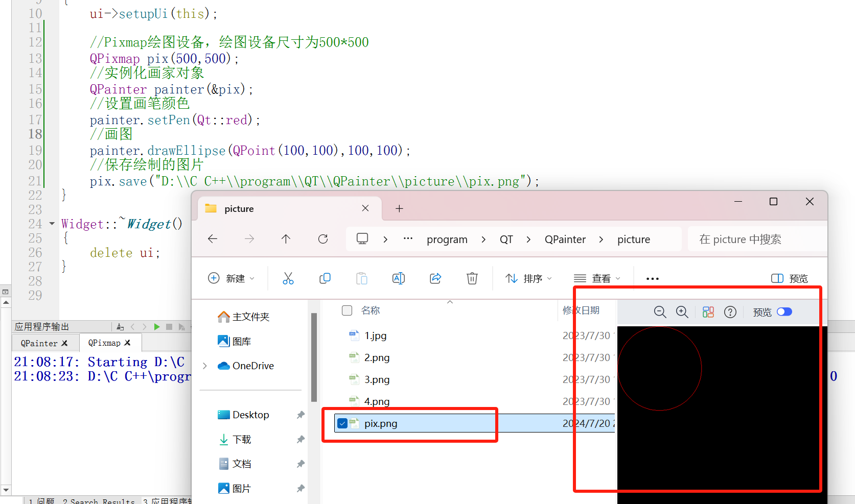Click the Cut scissors icon in Explorer toolbar
This screenshot has width=855, height=504.
pos(288,278)
